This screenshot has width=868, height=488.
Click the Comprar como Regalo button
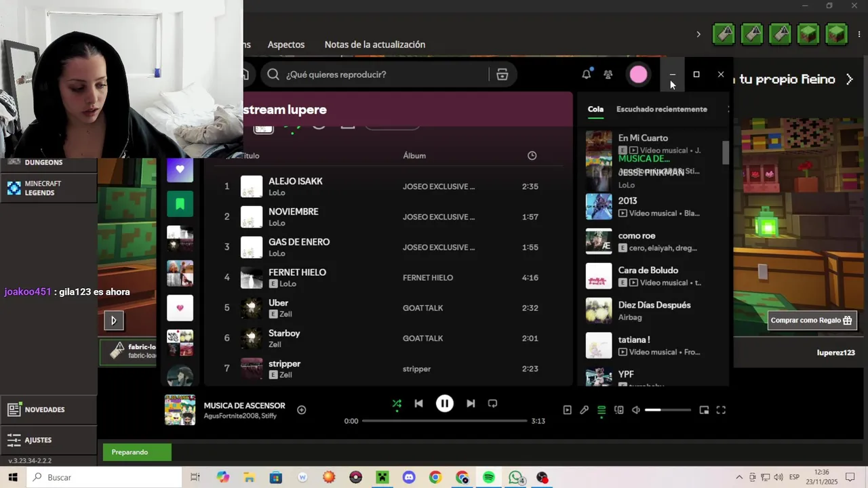pos(811,321)
